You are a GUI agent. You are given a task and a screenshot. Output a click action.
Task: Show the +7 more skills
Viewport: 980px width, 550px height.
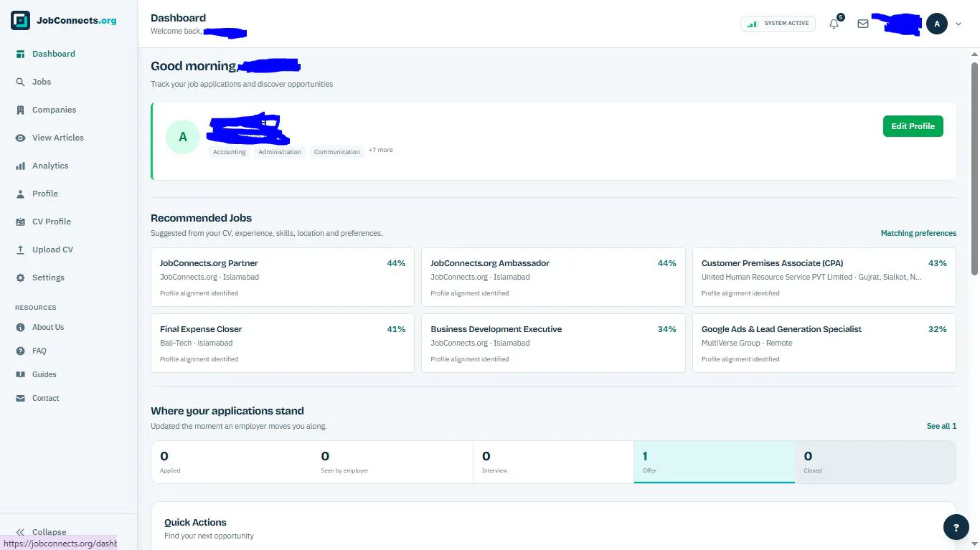point(380,151)
